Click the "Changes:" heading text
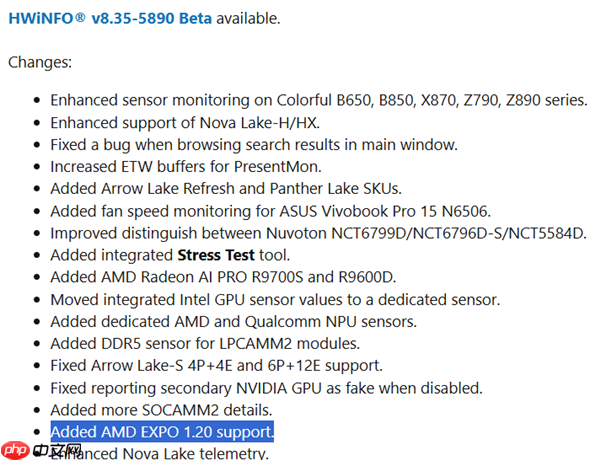600x460 pixels. coord(40,62)
